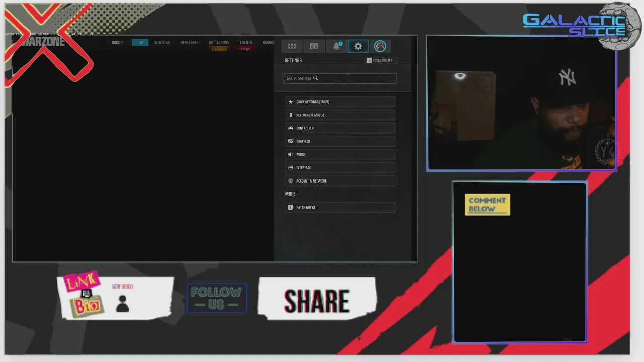Screen dimensions: 644x362
Task: Click the display icon beside Graphics
Action: [290, 141]
